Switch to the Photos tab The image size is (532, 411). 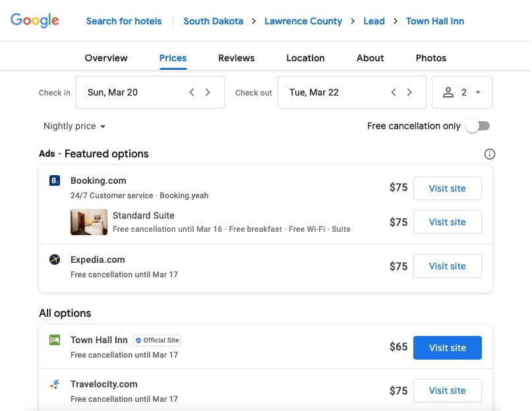(431, 58)
